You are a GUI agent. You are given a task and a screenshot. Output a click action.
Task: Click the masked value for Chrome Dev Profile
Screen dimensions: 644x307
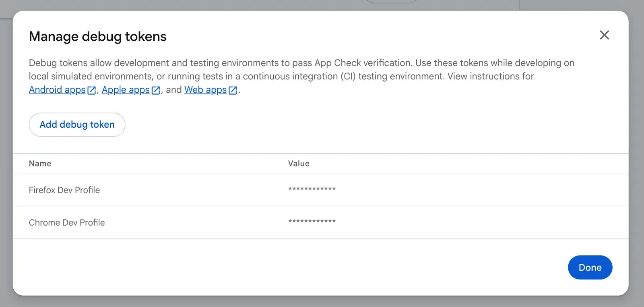pos(312,222)
